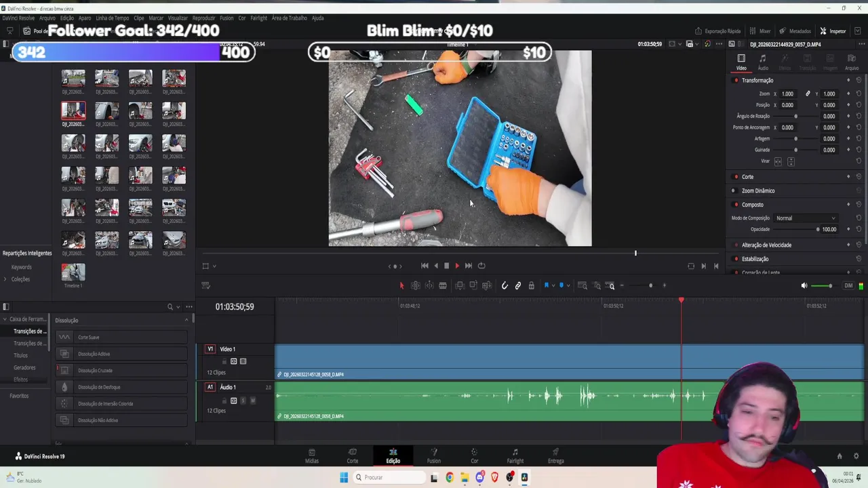Toggle linked selection chain icon
Viewport: 868px width, 488px height.
click(x=518, y=286)
